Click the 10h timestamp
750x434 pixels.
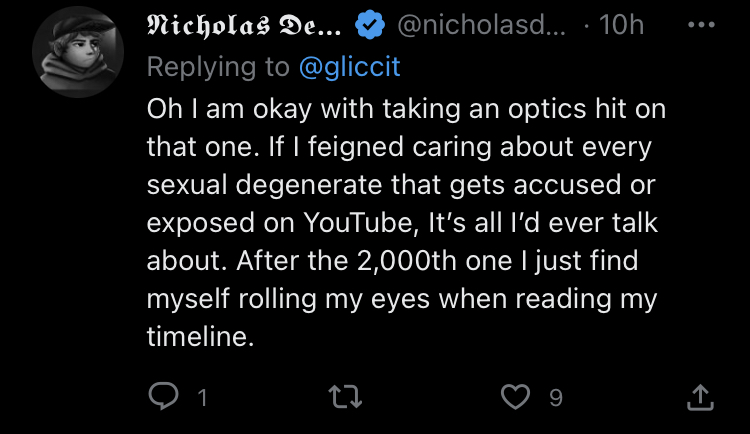tap(621, 24)
